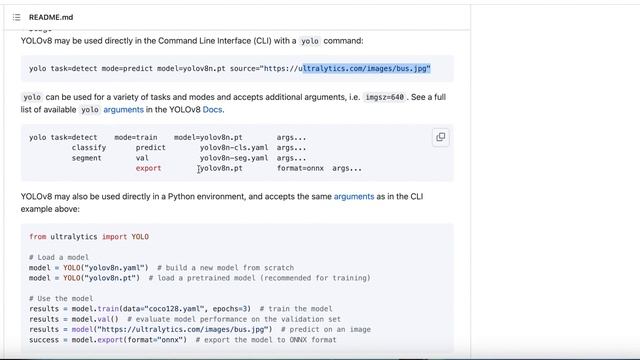Open the YOLOv8 Docs link
This screenshot has height=360, width=640.
212,109
